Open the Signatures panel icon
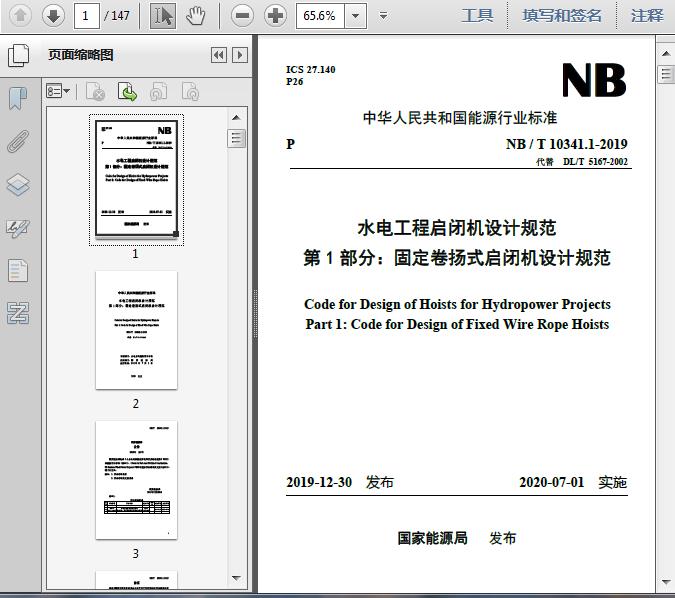Image resolution: width=675 pixels, height=598 pixels. (x=18, y=228)
